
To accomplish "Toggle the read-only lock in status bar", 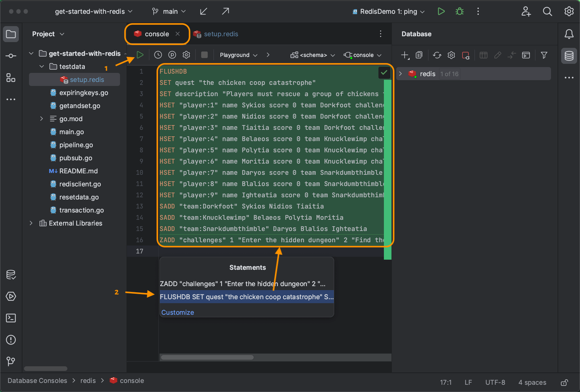I will pyautogui.click(x=564, y=383).
